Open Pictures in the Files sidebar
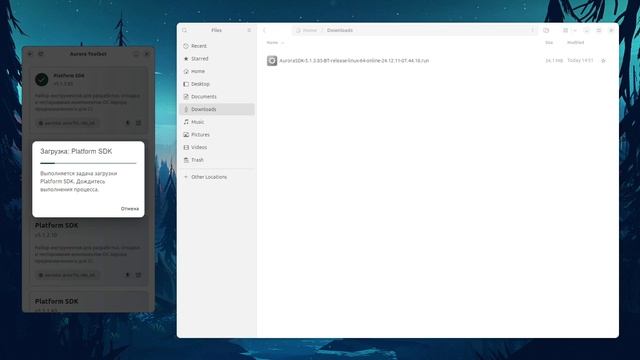The image size is (640, 360). pyautogui.click(x=217, y=135)
